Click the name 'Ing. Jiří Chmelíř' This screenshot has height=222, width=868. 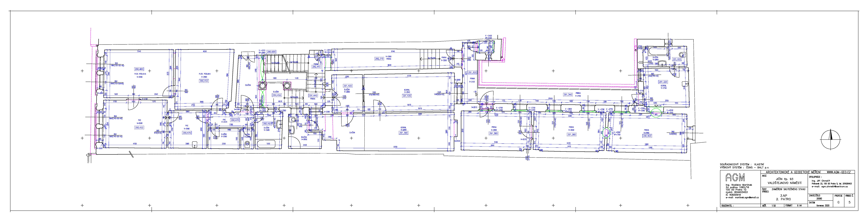821,181
